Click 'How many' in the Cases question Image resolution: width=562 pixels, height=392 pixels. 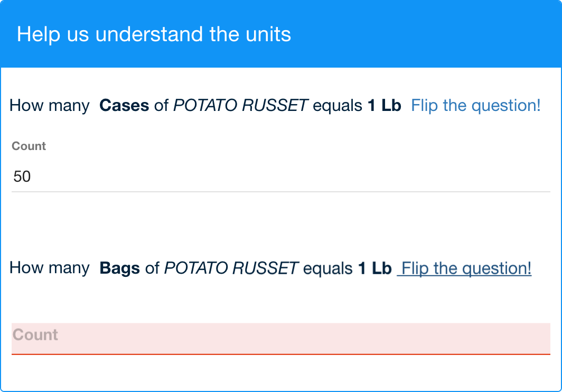click(x=50, y=106)
